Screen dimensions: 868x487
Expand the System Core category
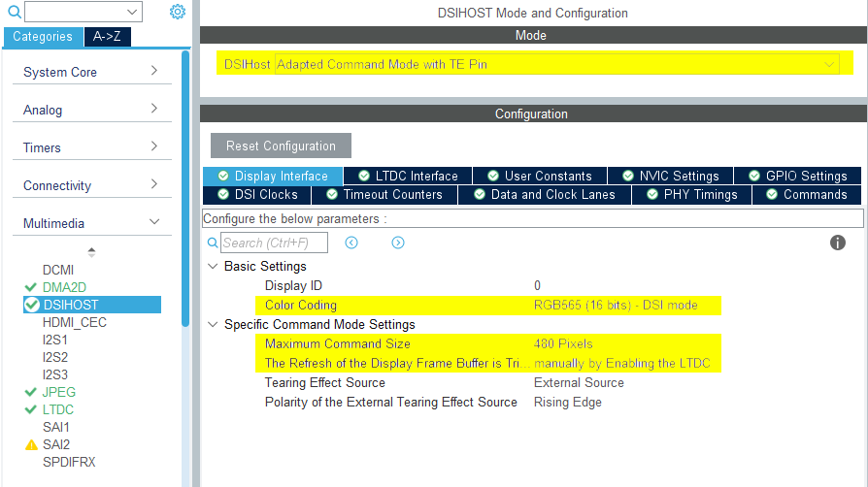tap(92, 72)
